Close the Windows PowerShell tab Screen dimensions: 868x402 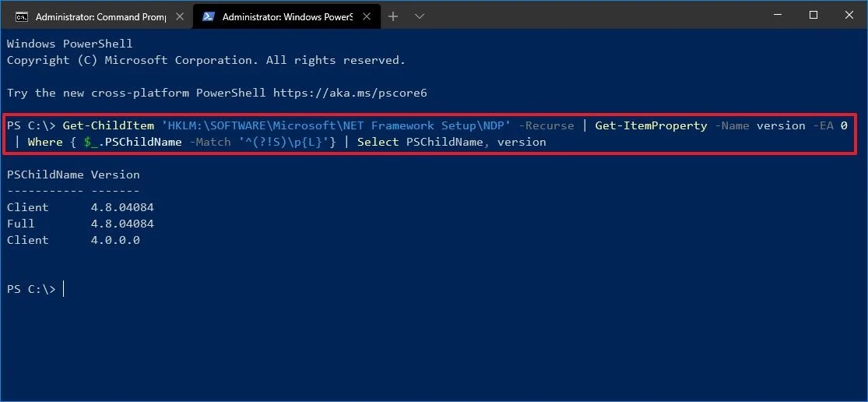pyautogui.click(x=364, y=16)
